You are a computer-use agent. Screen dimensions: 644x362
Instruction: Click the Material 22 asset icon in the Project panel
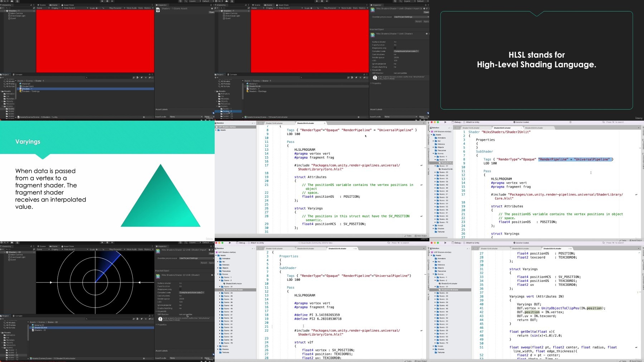click(33, 325)
